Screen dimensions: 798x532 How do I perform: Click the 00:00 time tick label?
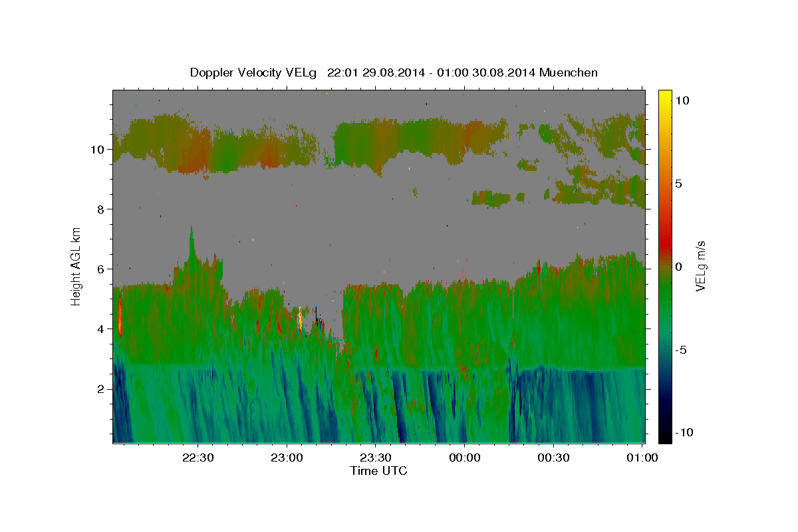[x=464, y=458]
